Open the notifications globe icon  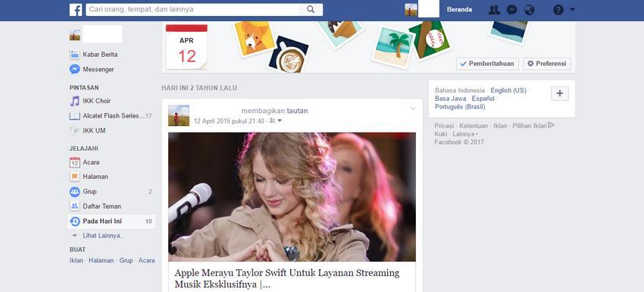click(530, 10)
